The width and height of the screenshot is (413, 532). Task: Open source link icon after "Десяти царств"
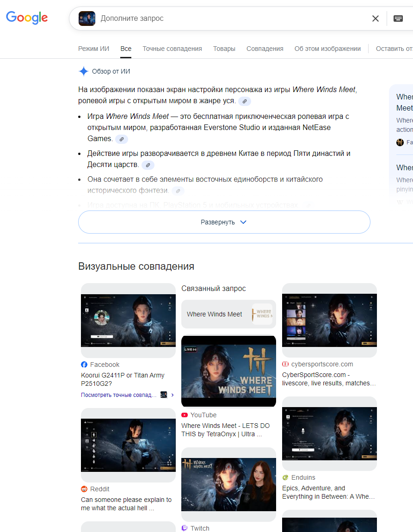tap(148, 165)
